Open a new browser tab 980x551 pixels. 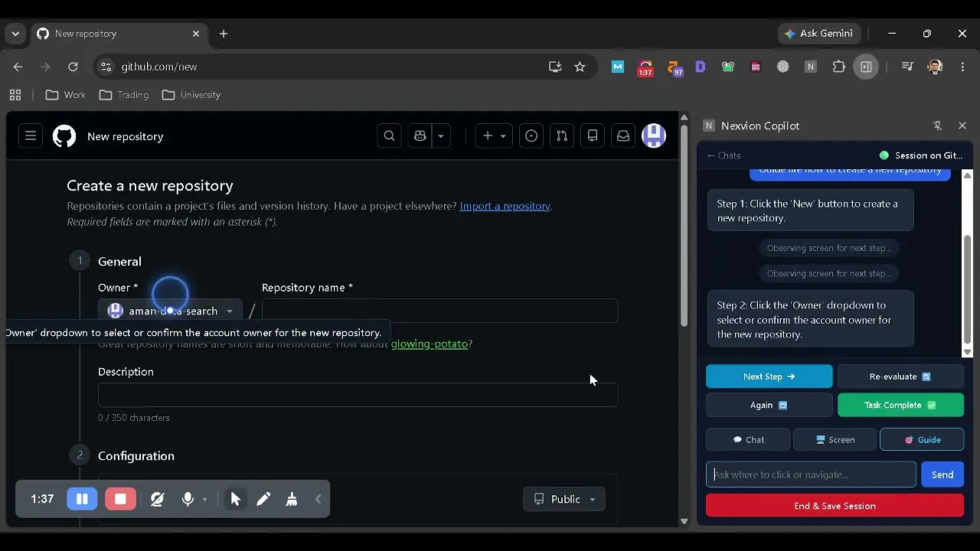click(224, 34)
